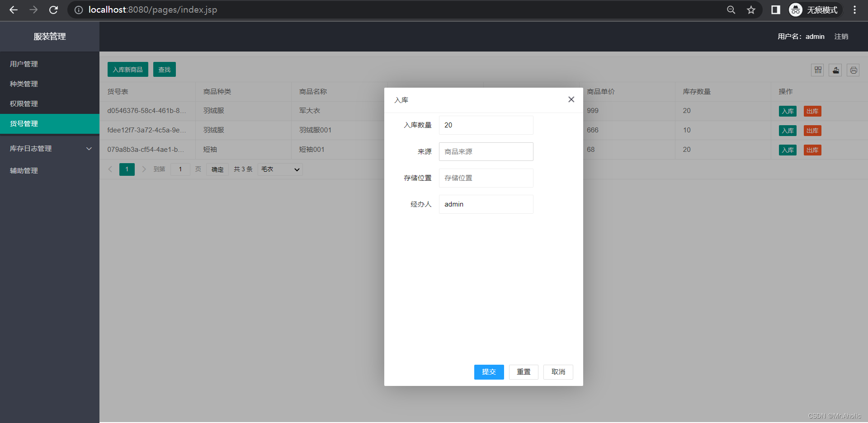This screenshot has height=423, width=868.
Task: Open browser side panel icon
Action: [x=776, y=10]
